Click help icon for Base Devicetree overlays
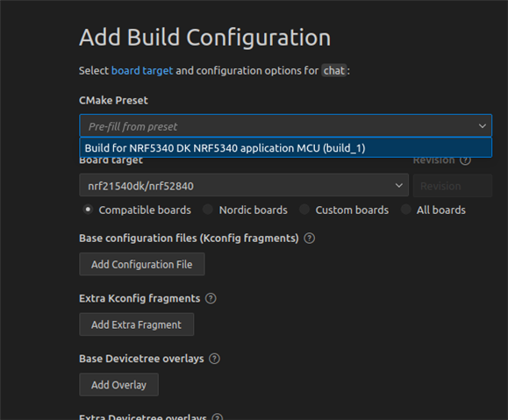The height and width of the screenshot is (420, 508). (x=214, y=359)
